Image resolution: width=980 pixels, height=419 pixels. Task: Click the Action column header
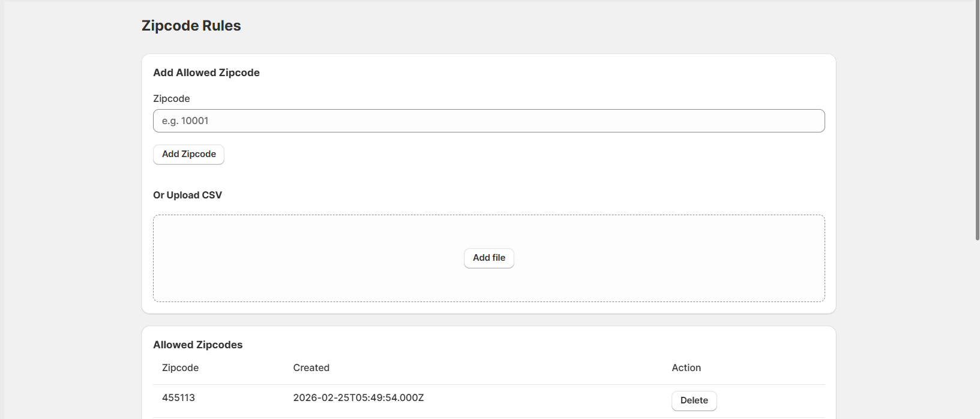tap(686, 368)
